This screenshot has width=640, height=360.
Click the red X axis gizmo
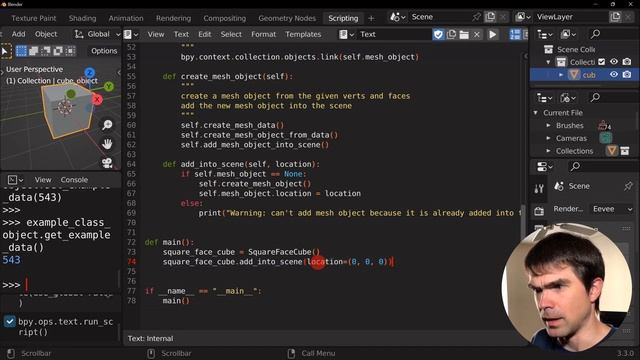97,99
